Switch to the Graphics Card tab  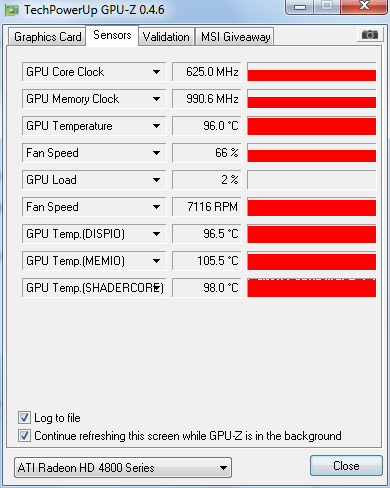(x=47, y=37)
